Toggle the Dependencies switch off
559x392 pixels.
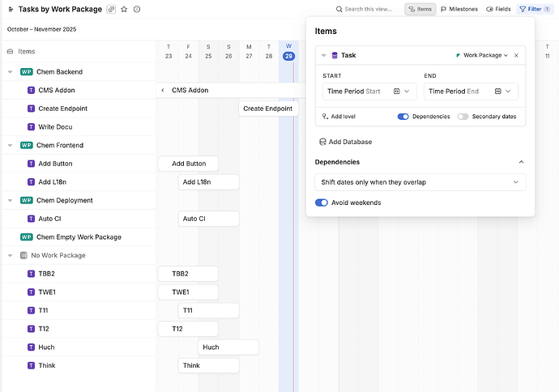click(x=403, y=117)
